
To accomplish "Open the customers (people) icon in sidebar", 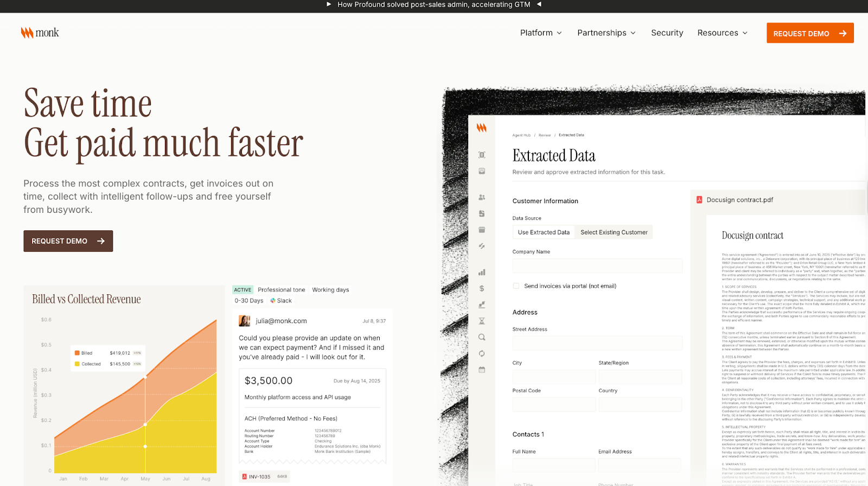I will click(x=482, y=198).
